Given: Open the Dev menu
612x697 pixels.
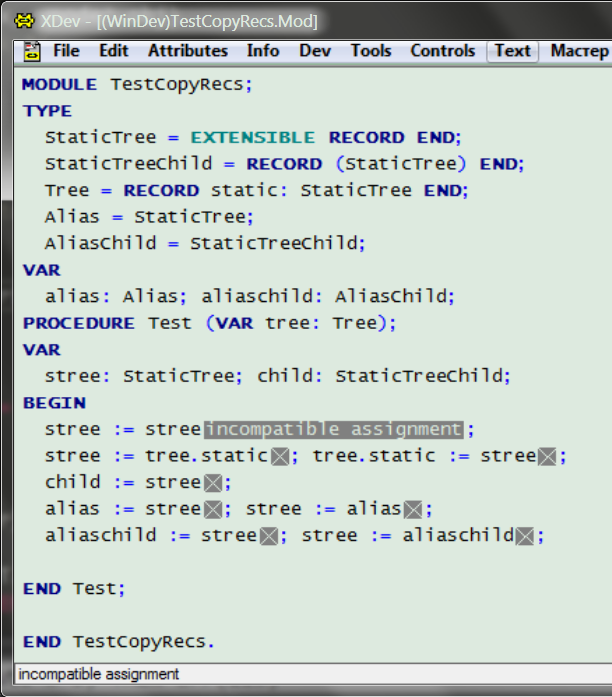Looking at the screenshot, I should [x=315, y=51].
